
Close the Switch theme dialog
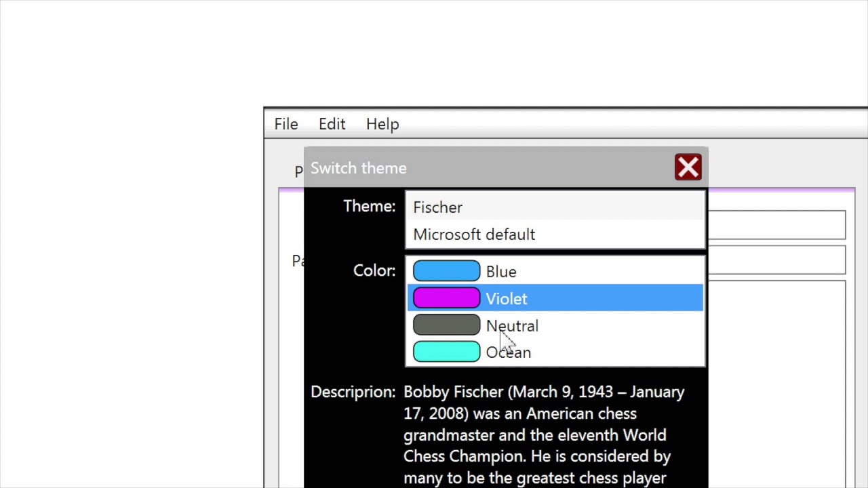[688, 167]
